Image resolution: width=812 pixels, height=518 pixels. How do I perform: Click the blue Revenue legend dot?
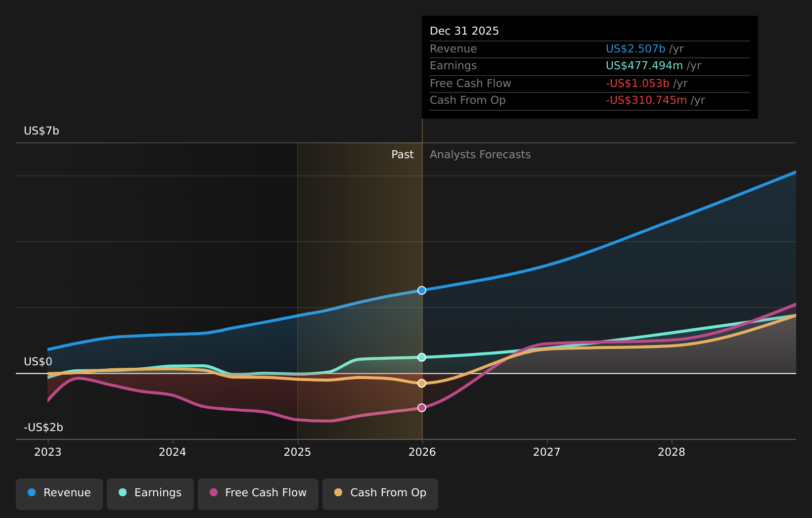[x=32, y=492]
